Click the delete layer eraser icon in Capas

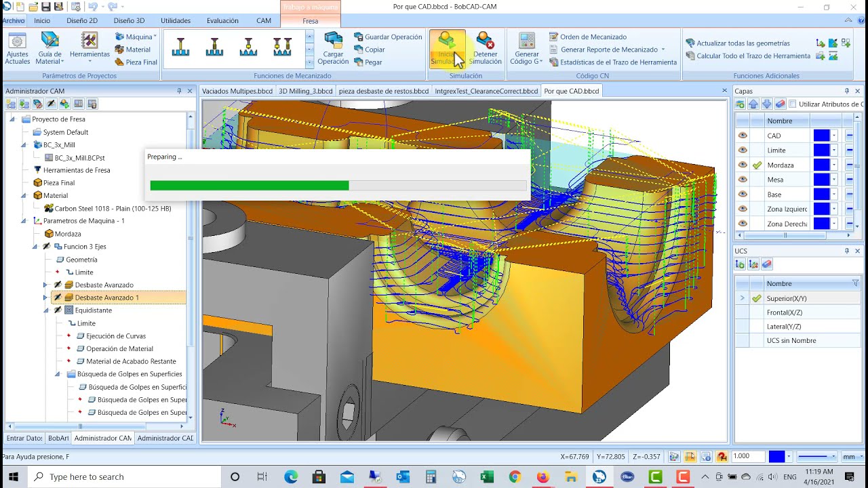(780, 104)
